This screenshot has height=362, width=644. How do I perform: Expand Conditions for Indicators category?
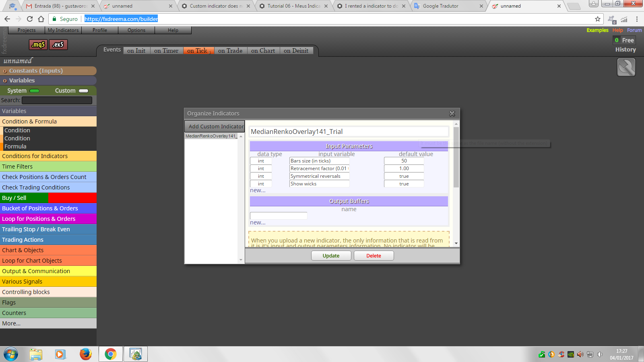(x=48, y=156)
